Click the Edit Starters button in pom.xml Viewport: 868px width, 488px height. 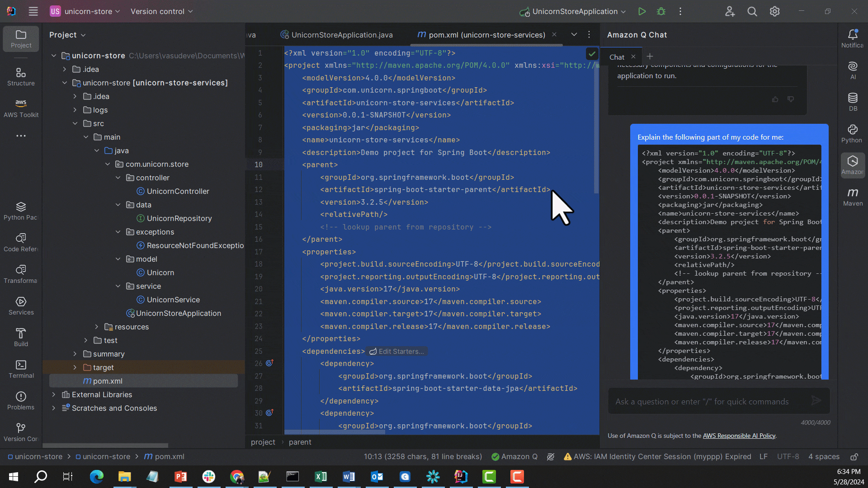(x=396, y=351)
